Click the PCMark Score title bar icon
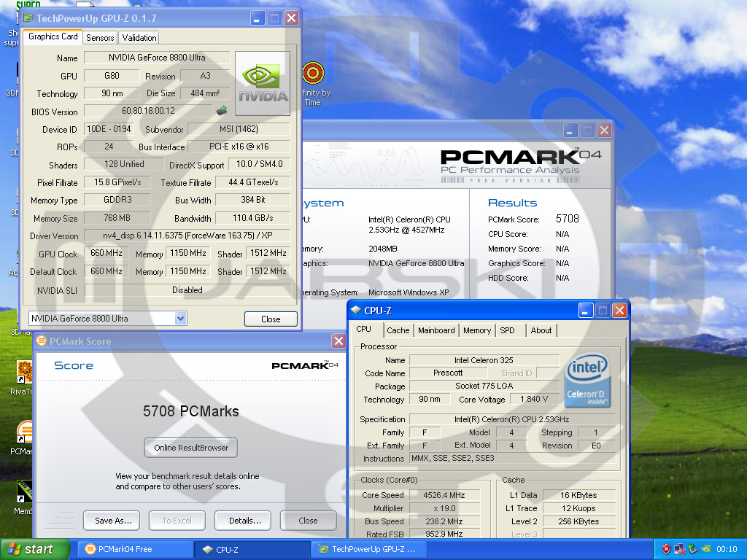 (42, 341)
